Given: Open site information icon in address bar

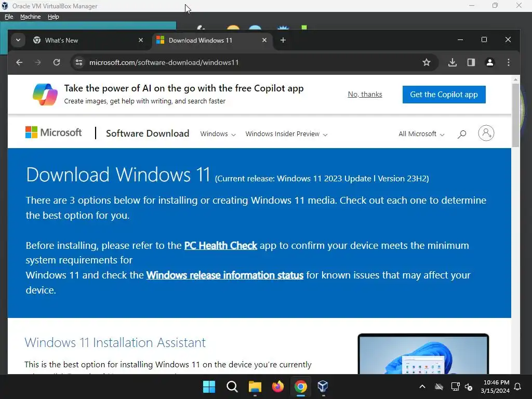Looking at the screenshot, I should (79, 62).
